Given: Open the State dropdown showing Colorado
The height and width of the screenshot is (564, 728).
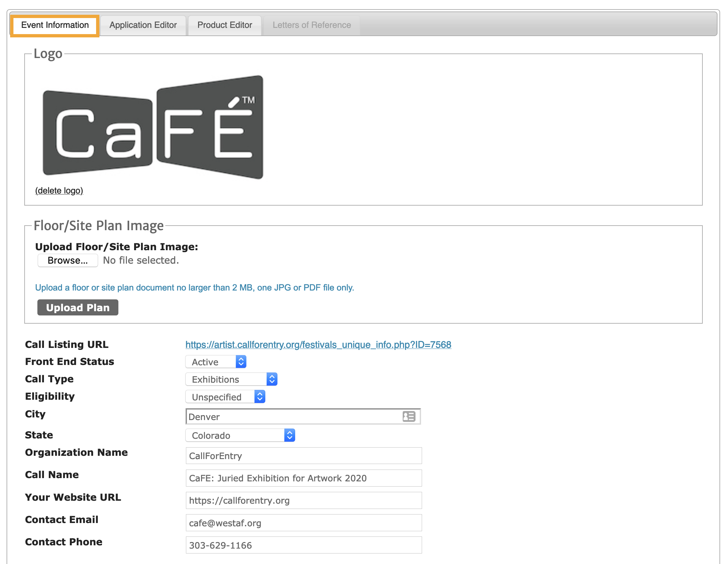Looking at the screenshot, I should click(240, 436).
